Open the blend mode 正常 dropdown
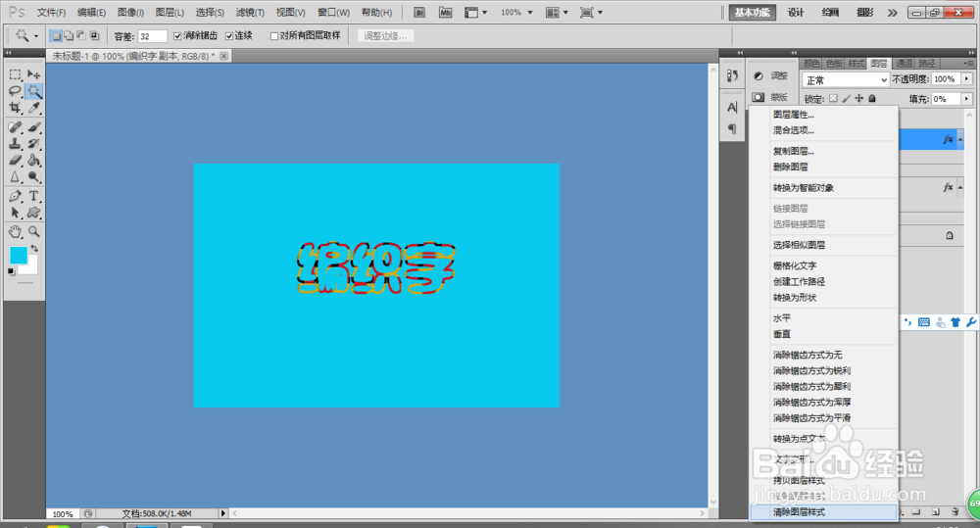Viewport: 980px width, 528px height. coord(846,80)
